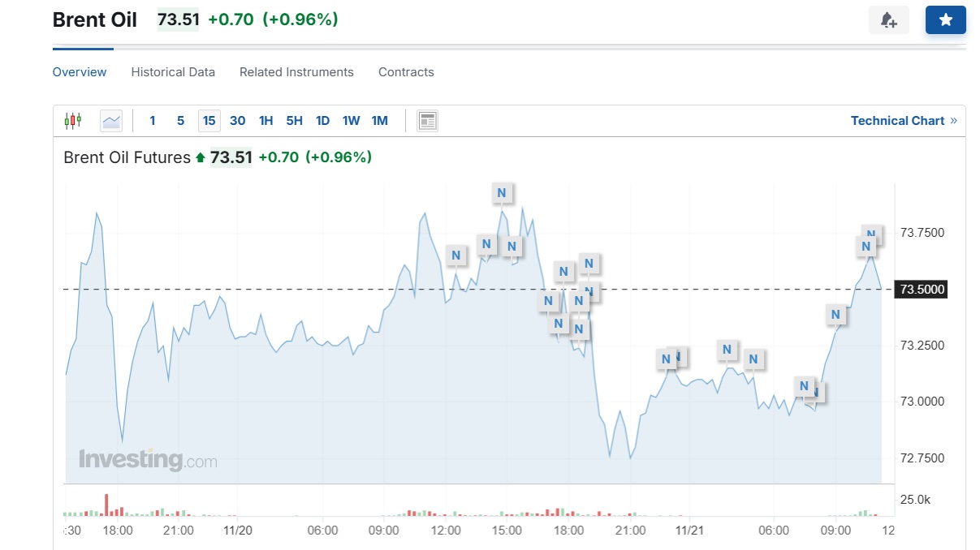Select the 1 minute interval
The image size is (980, 550).
152,121
